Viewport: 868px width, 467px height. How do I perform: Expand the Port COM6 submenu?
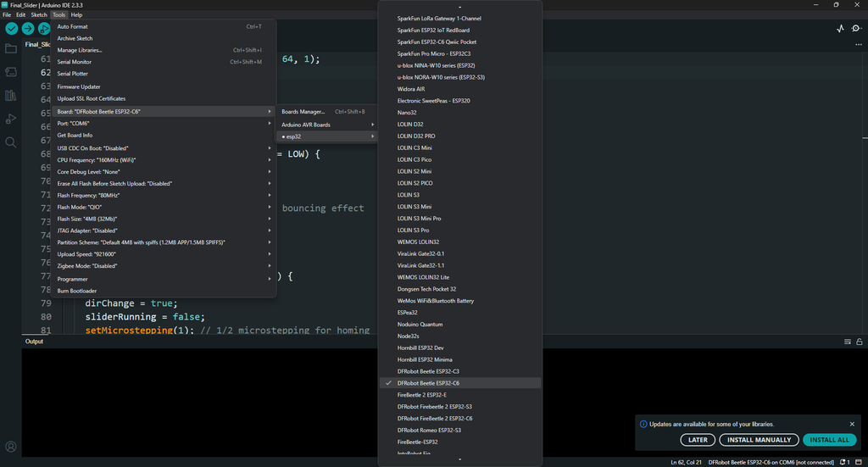(164, 124)
